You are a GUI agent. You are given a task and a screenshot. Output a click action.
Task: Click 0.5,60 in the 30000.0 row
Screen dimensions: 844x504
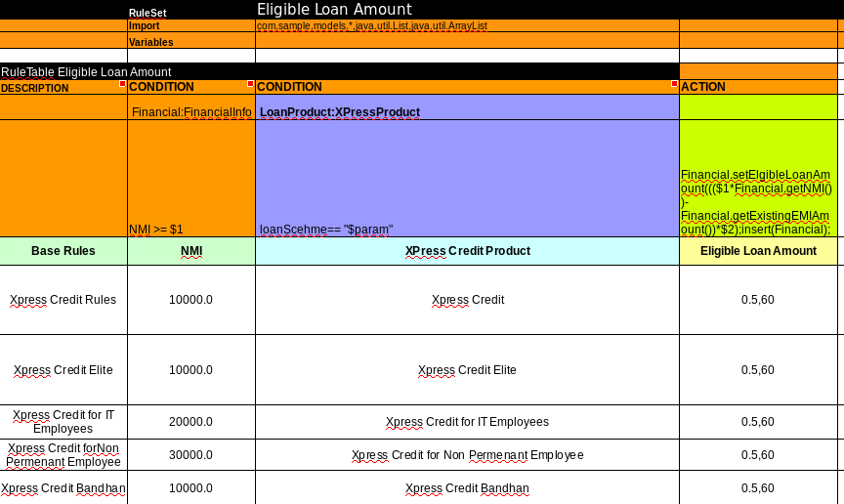[758, 455]
